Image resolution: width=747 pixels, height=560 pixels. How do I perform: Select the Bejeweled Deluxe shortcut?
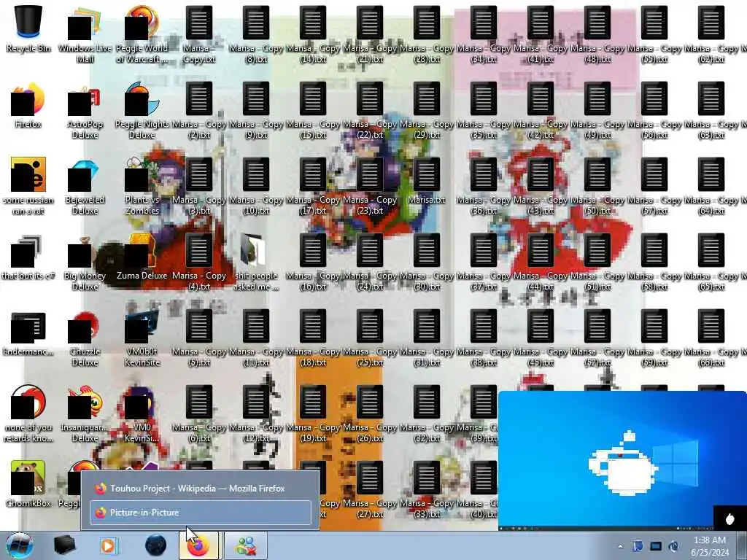(85, 186)
